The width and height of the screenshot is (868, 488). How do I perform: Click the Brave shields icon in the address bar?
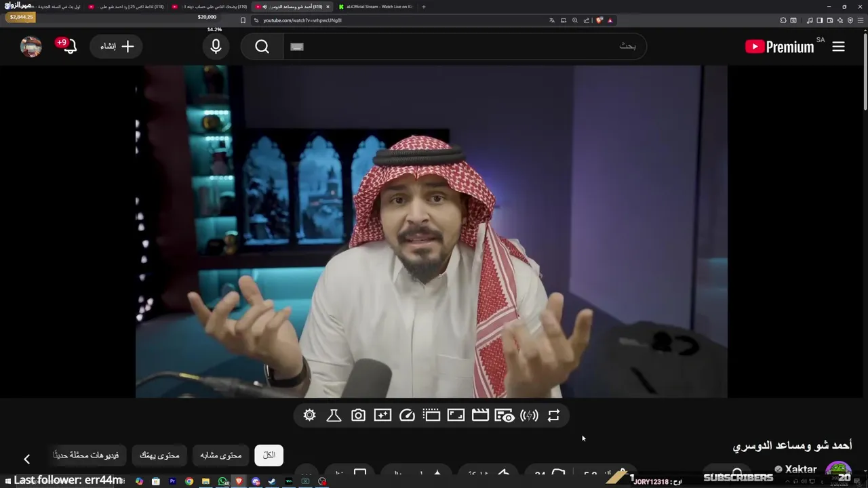click(599, 20)
